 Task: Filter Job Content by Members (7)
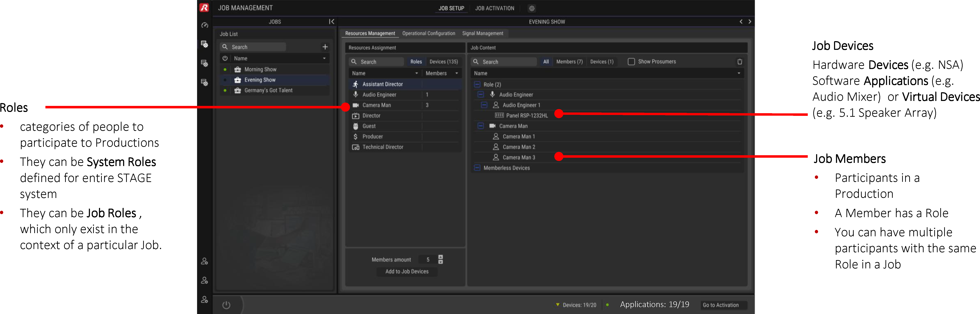click(569, 62)
